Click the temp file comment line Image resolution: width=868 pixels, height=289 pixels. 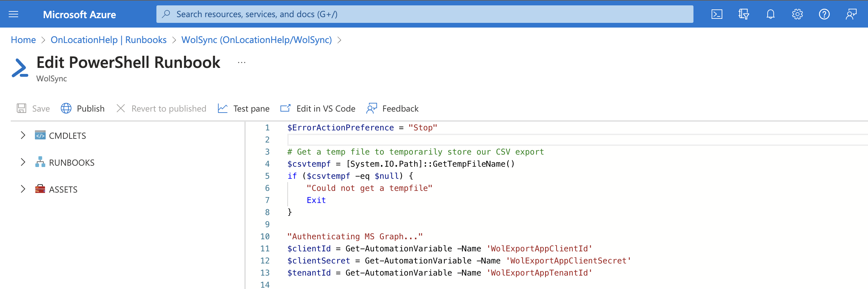pyautogui.click(x=416, y=152)
